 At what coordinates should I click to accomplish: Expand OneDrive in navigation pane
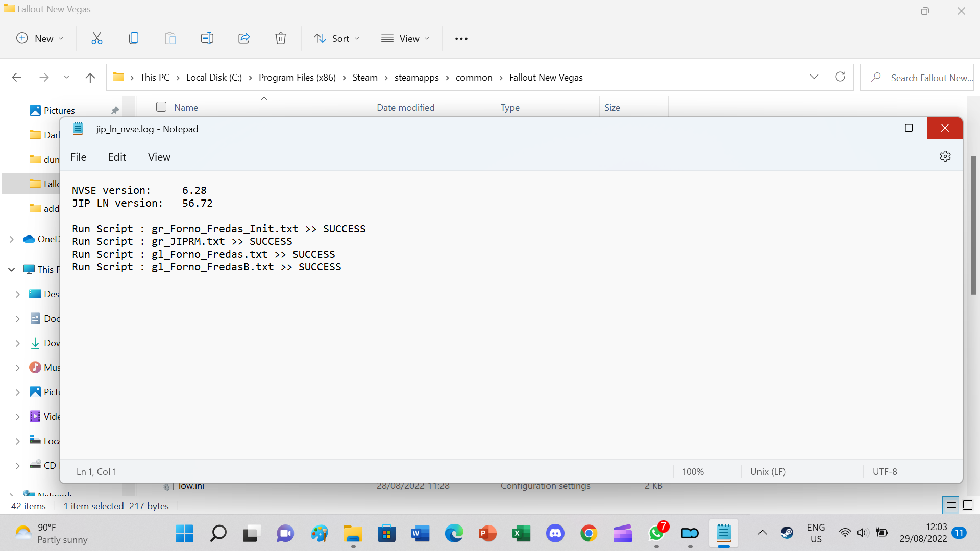(12, 239)
